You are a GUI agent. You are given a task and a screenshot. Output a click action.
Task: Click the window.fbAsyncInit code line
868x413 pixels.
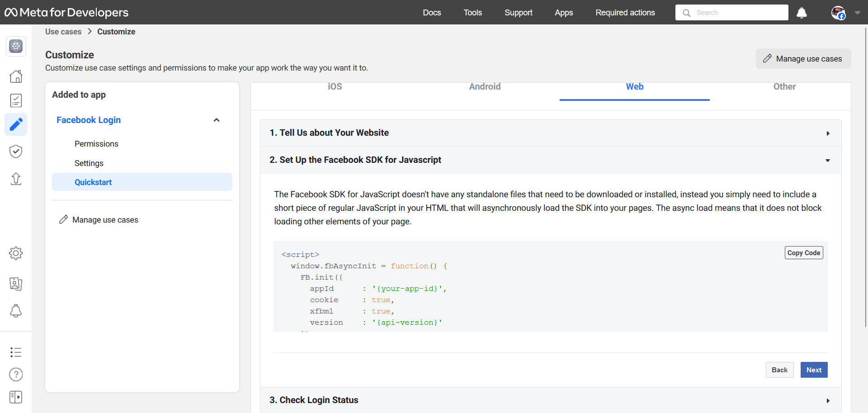point(369,266)
